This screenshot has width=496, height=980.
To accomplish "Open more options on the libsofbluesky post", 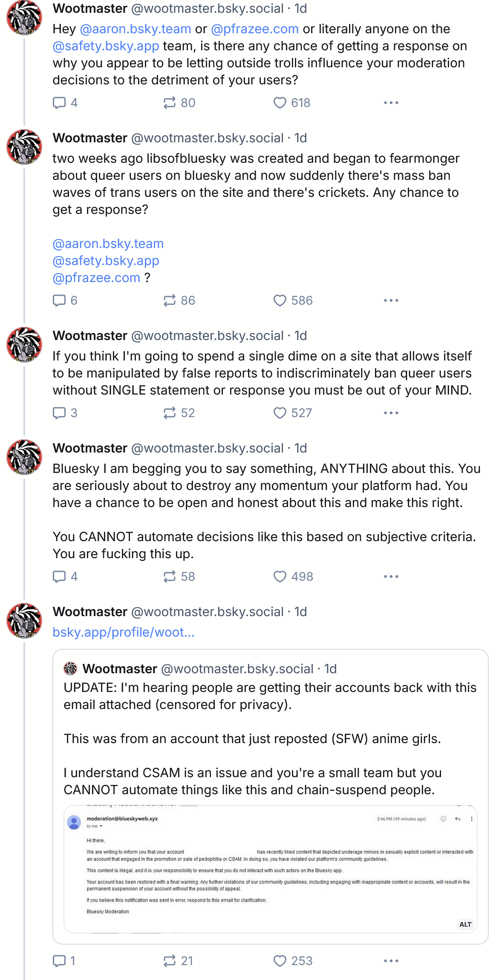I will pyautogui.click(x=391, y=300).
